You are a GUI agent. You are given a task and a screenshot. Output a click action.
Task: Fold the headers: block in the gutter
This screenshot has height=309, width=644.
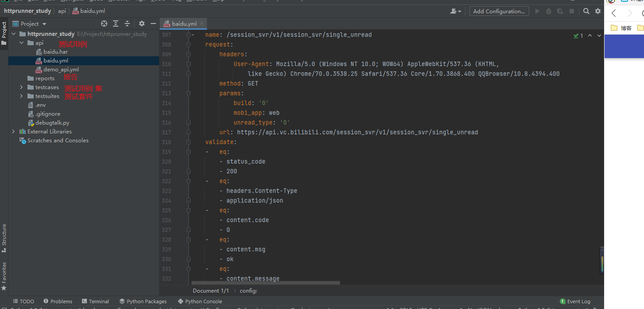[188, 54]
